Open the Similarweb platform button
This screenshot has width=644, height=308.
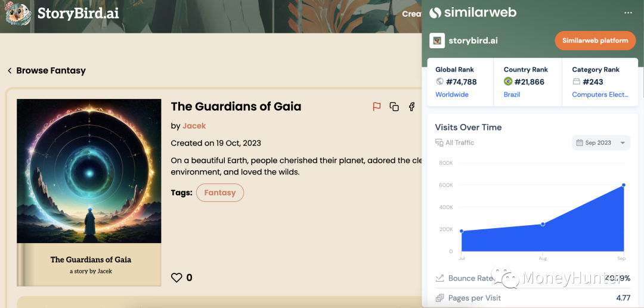point(595,41)
